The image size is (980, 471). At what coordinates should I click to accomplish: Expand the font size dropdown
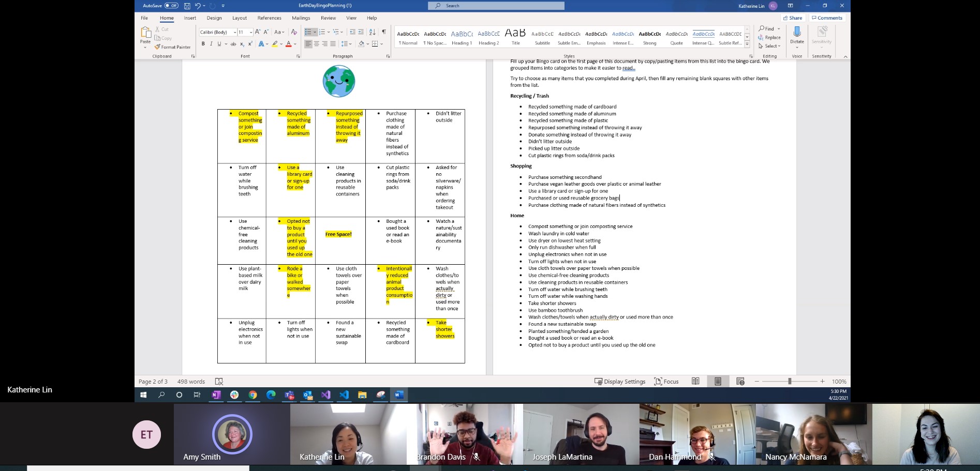click(x=251, y=32)
